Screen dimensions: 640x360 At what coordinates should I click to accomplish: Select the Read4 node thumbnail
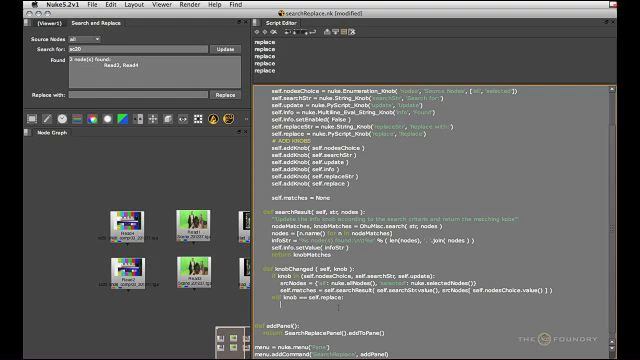tap(127, 227)
